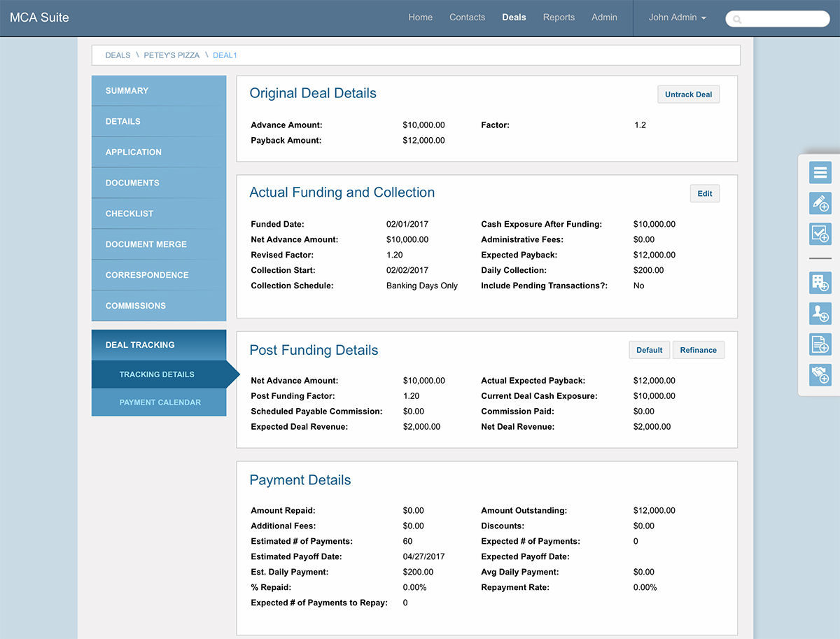Click the Revised Factor value 1.20
The width and height of the screenshot is (840, 639).
point(395,255)
